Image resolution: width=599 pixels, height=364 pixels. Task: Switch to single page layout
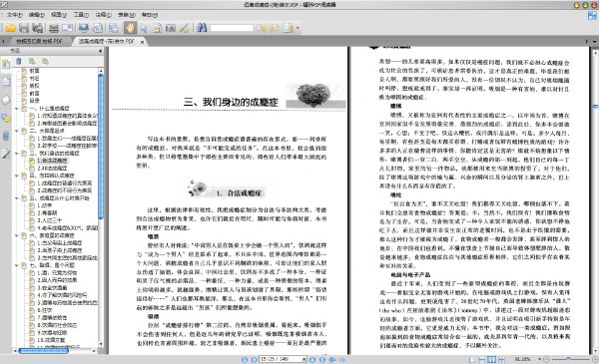pyautogui.click(x=472, y=359)
